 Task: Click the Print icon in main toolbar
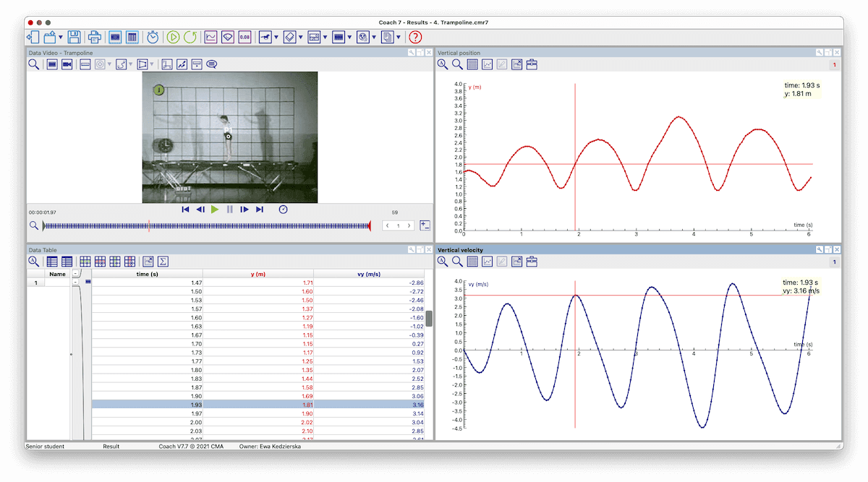coord(95,37)
